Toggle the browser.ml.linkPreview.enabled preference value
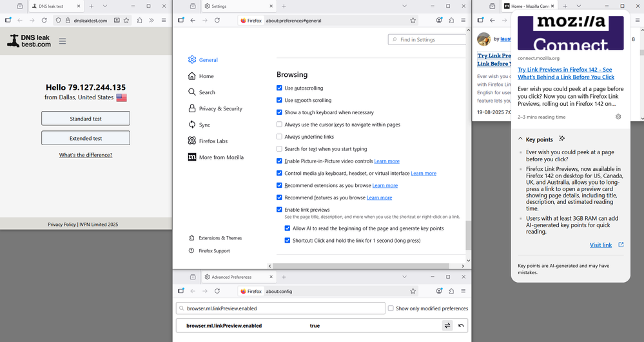Viewport: 644px width, 342px height. (x=447, y=326)
